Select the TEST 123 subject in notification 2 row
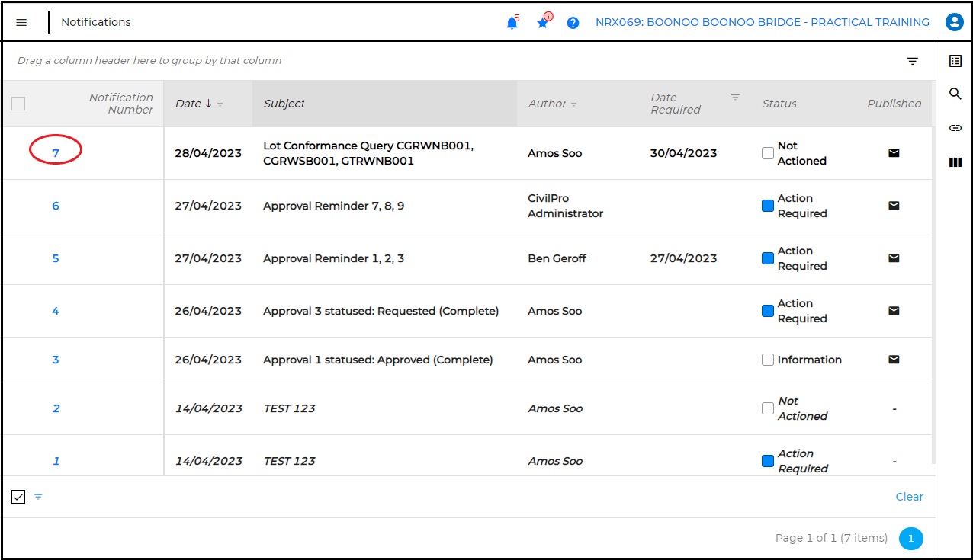973x560 pixels. 289,408
